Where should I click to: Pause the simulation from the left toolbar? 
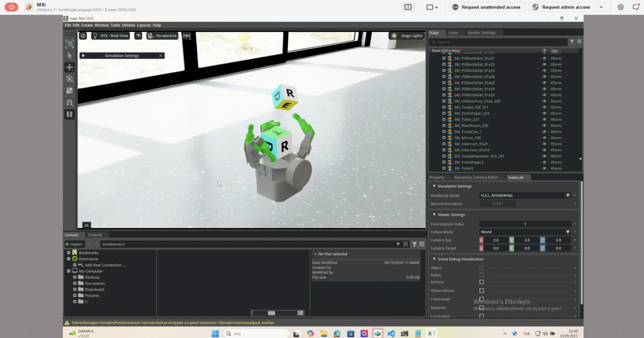[70, 114]
